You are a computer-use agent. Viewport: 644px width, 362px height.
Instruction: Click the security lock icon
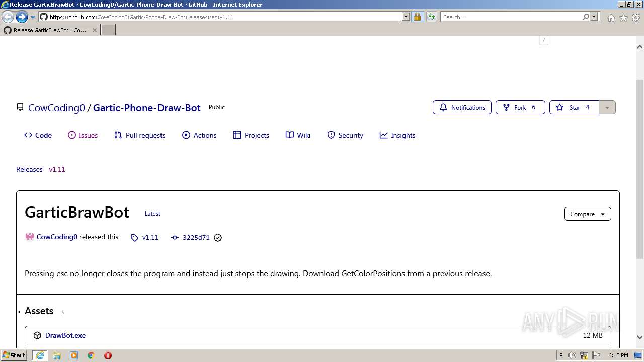coord(417,17)
